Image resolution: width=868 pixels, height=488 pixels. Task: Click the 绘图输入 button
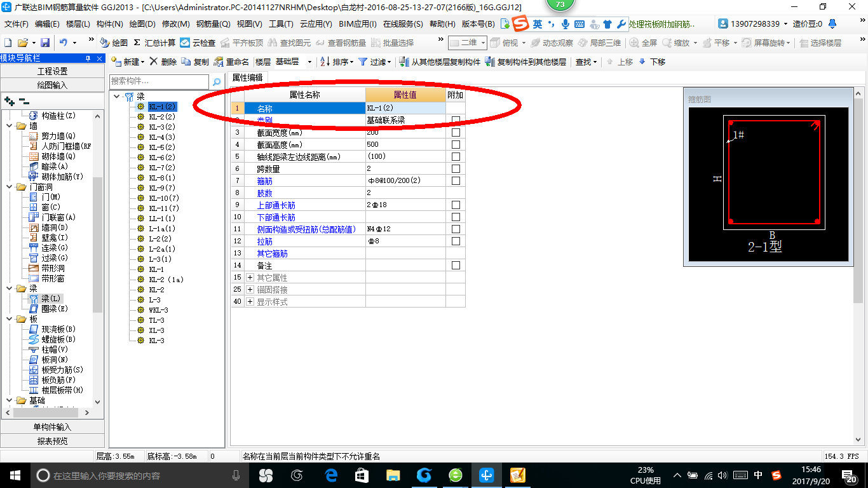52,85
